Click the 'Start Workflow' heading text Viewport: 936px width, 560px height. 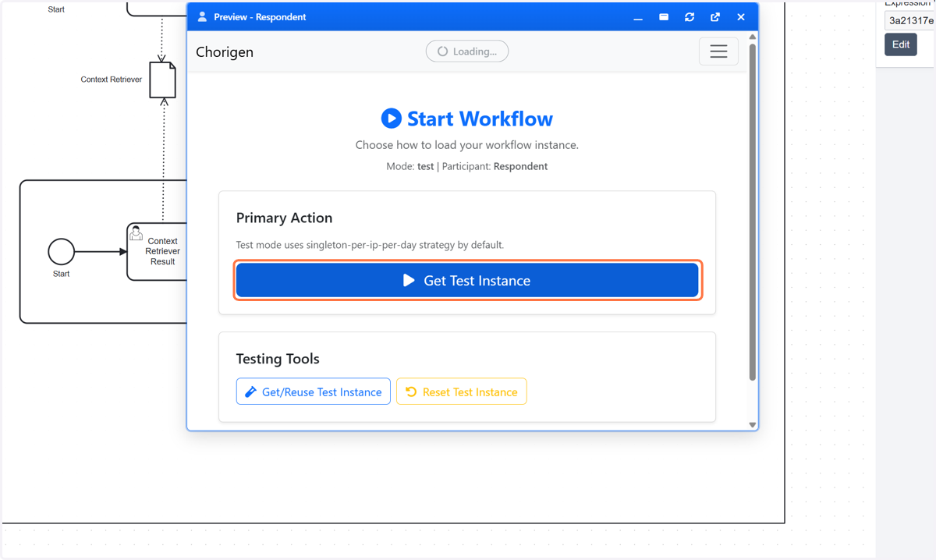tap(480, 119)
